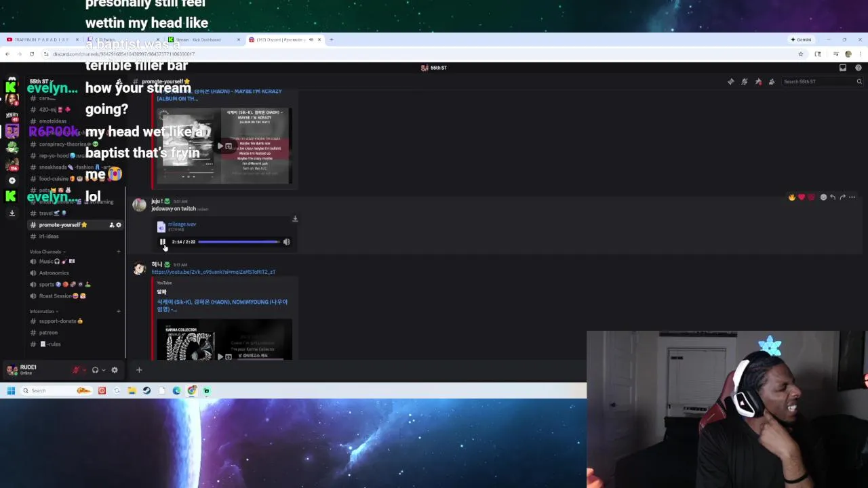Click the Search 55th ST field
This screenshot has height=488, width=868.
point(822,81)
